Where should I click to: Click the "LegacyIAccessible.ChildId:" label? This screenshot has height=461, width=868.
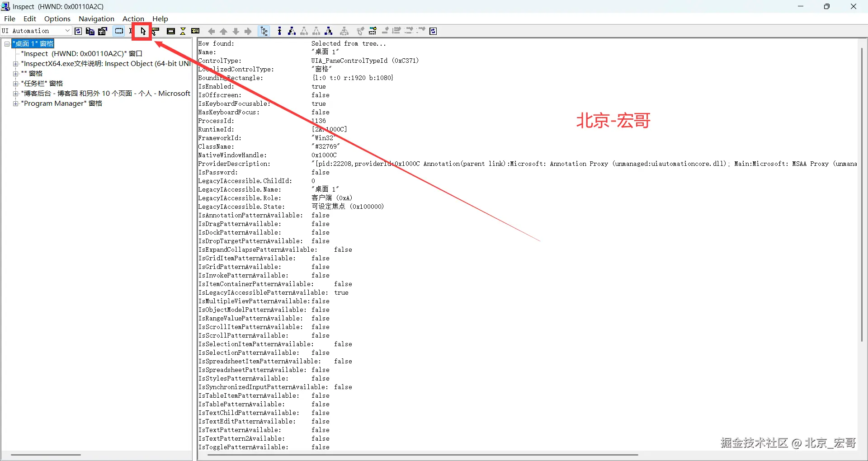tap(245, 181)
